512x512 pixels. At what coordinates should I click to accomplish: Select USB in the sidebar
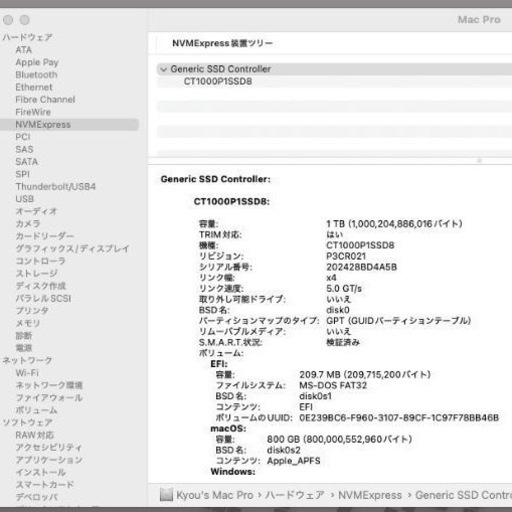click(x=25, y=199)
